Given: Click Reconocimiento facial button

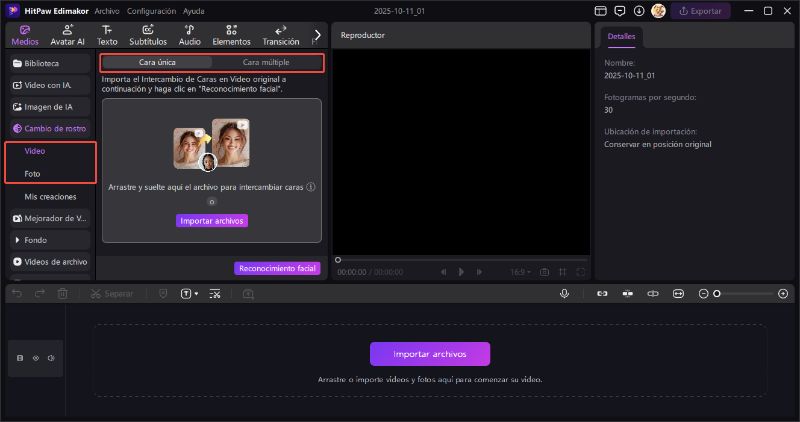Looking at the screenshot, I should [x=277, y=268].
